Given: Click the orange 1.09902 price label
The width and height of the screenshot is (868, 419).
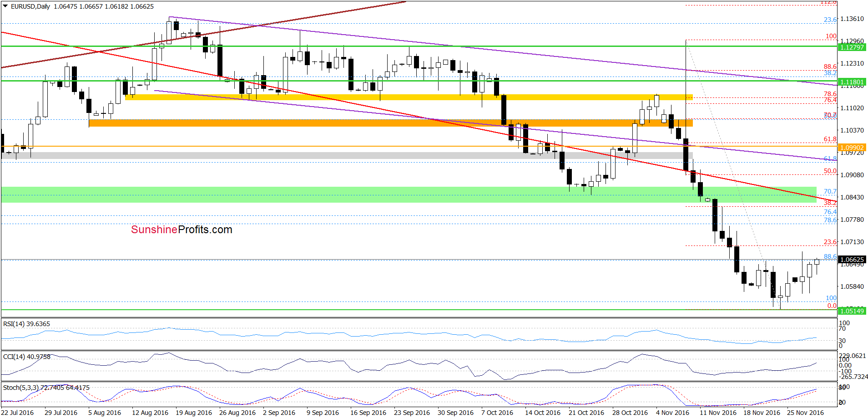Looking at the screenshot, I should point(852,148).
